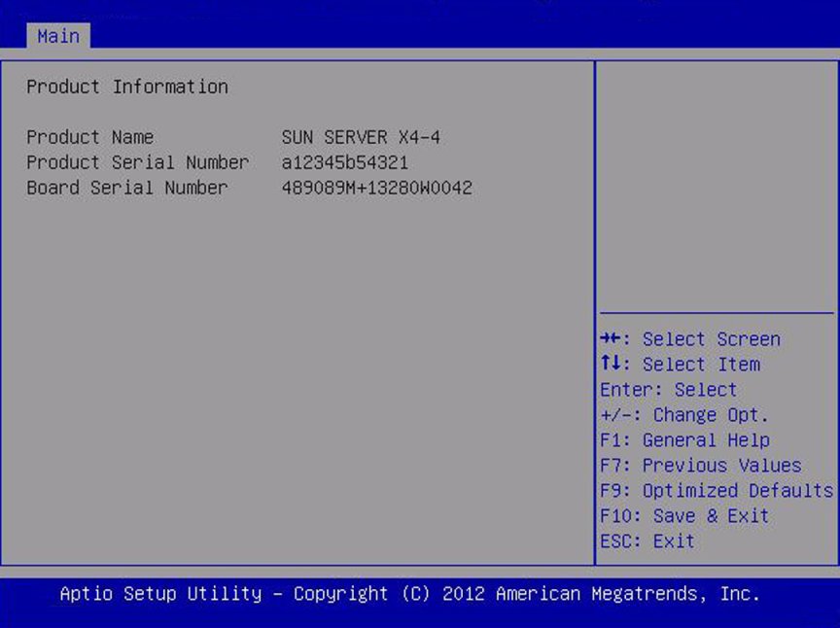Click the +/-: Change Opt. hint
This screenshot has height=628, width=840.
684,415
